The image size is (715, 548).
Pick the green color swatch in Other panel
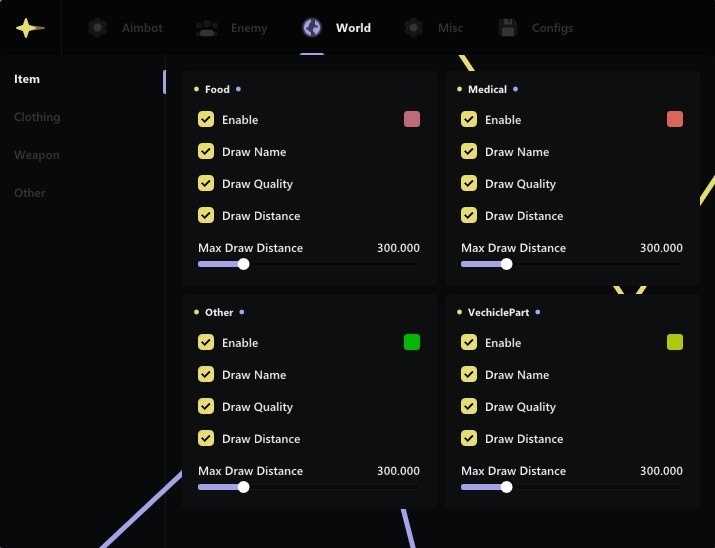(x=412, y=343)
